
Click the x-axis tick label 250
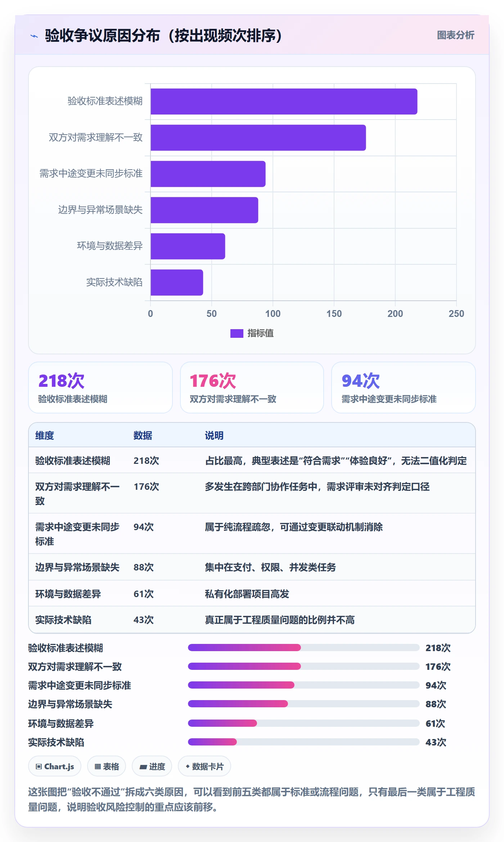click(x=456, y=314)
